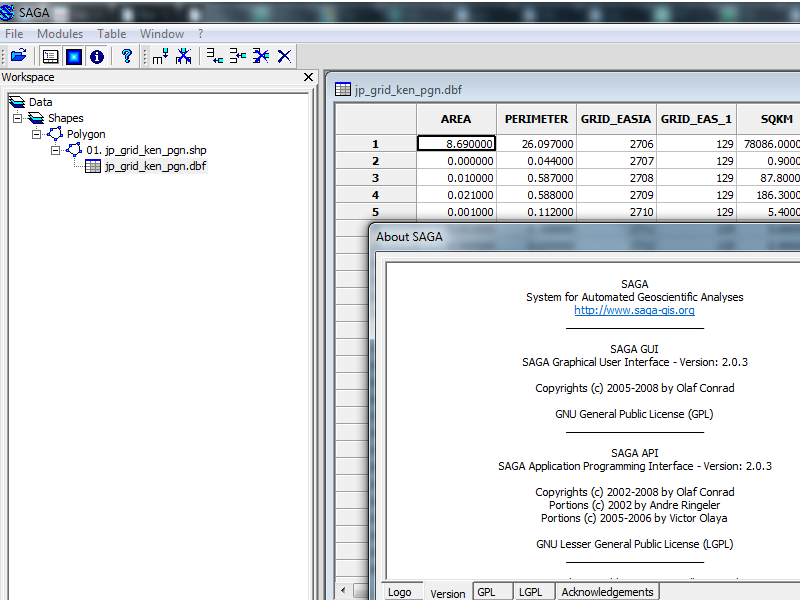Select jp_grid_ken_pgn.dbf in the workspace tree

click(x=155, y=166)
